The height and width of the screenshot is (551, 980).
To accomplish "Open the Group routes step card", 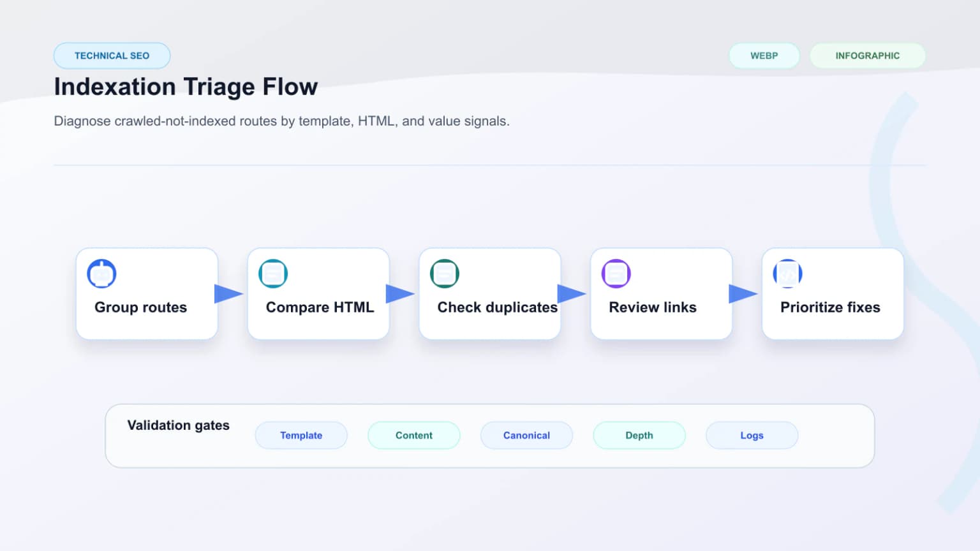I will point(147,294).
